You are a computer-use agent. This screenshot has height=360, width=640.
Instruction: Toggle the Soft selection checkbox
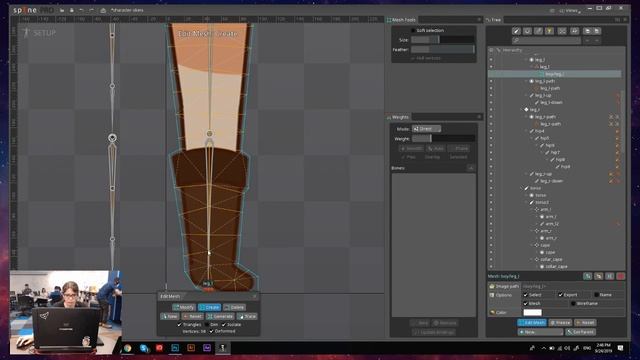[x=413, y=31]
